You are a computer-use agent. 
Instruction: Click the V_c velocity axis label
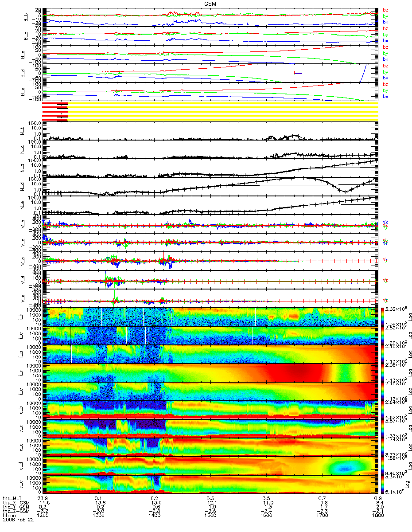click(x=22, y=243)
